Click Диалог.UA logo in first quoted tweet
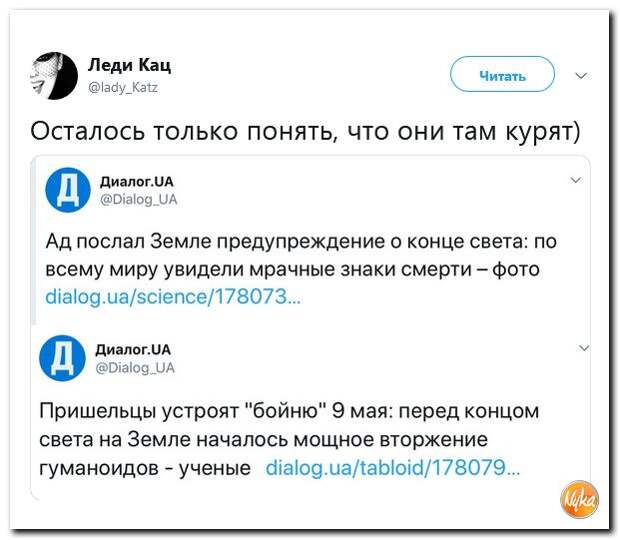The width and height of the screenshot is (620, 540). [x=69, y=187]
